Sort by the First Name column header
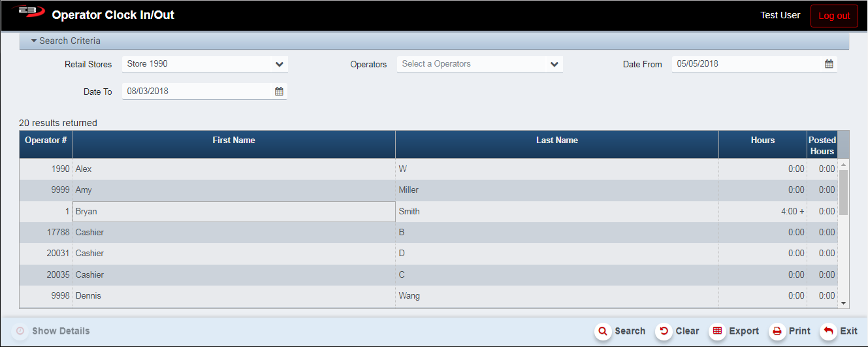868x347 pixels. pos(234,140)
